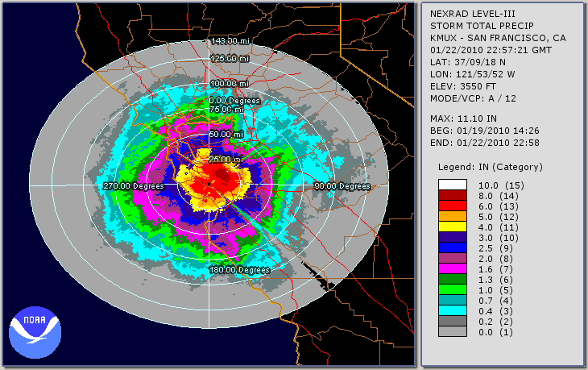Select the dark red 8.0 legend swatch
The width and height of the screenshot is (588, 370).
[453, 194]
